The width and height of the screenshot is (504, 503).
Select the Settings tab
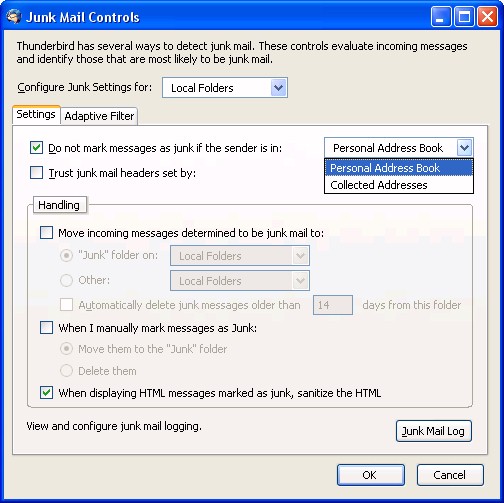(36, 114)
